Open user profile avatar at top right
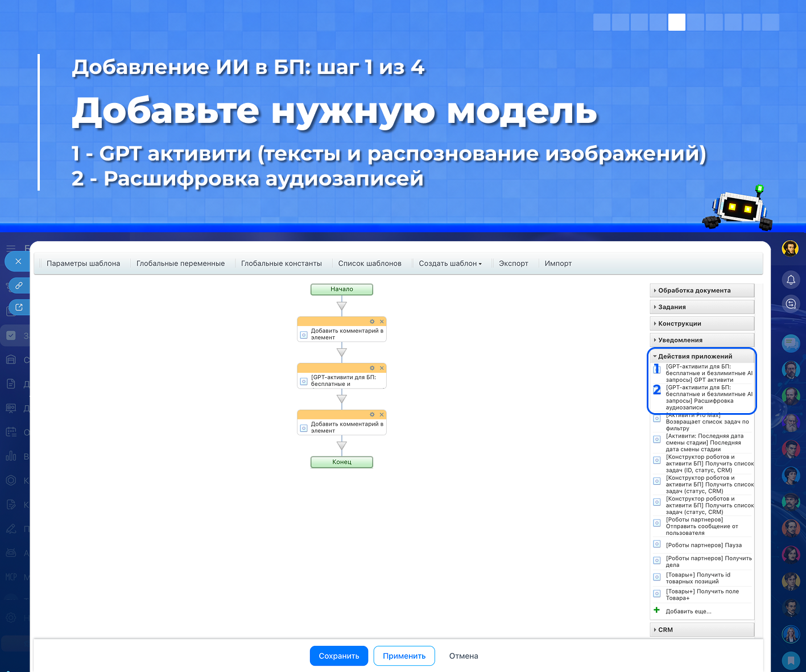Image resolution: width=806 pixels, height=672 pixels. click(790, 249)
